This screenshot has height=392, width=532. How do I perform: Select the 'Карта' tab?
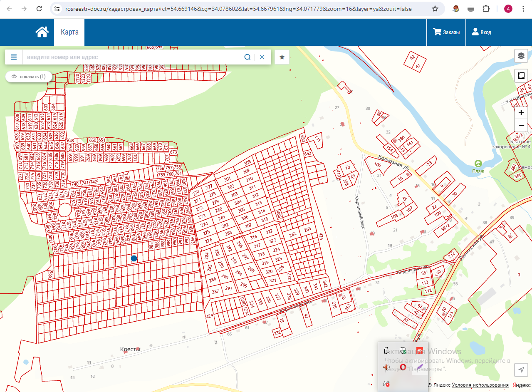tap(69, 32)
